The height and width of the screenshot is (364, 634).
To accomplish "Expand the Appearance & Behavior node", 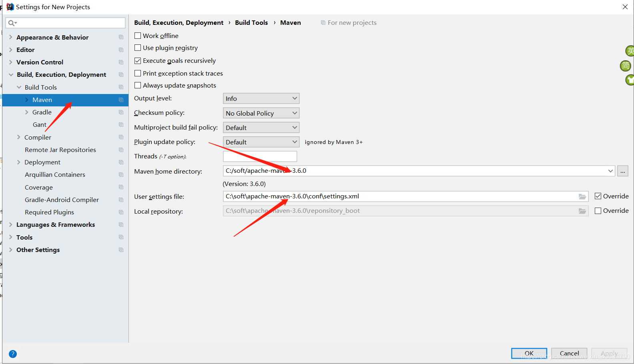I will point(11,37).
